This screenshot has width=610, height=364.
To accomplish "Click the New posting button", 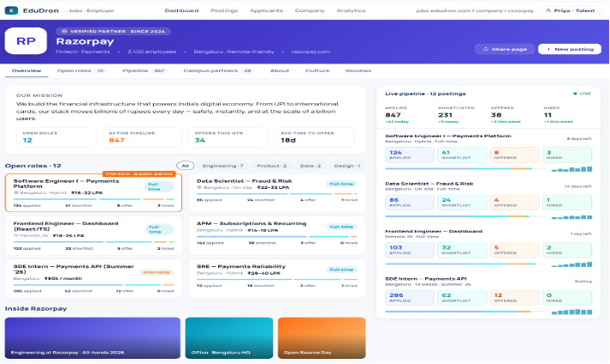I will coord(570,49).
